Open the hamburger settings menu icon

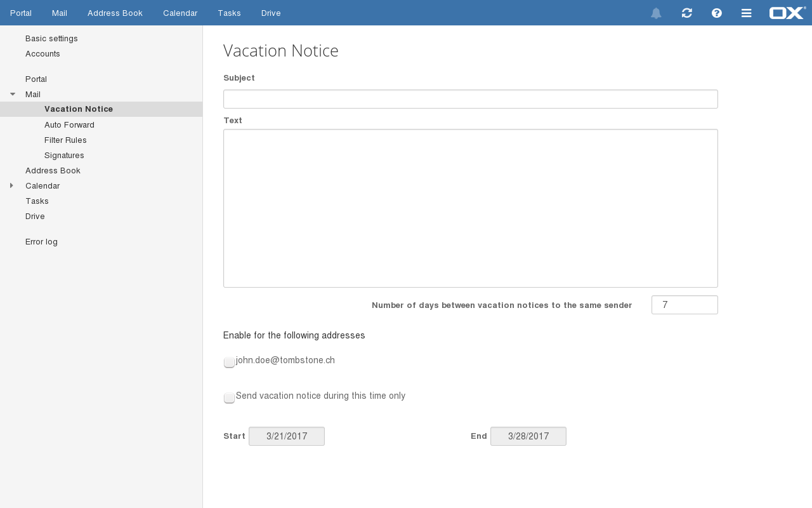tap(747, 13)
